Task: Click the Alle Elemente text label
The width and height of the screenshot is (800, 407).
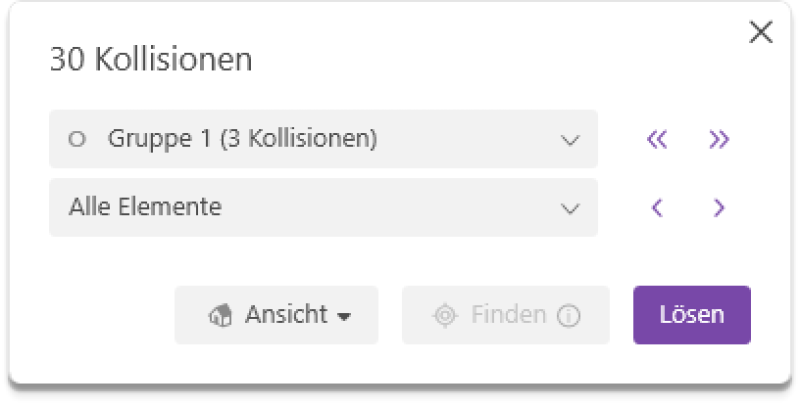Action: (x=145, y=207)
